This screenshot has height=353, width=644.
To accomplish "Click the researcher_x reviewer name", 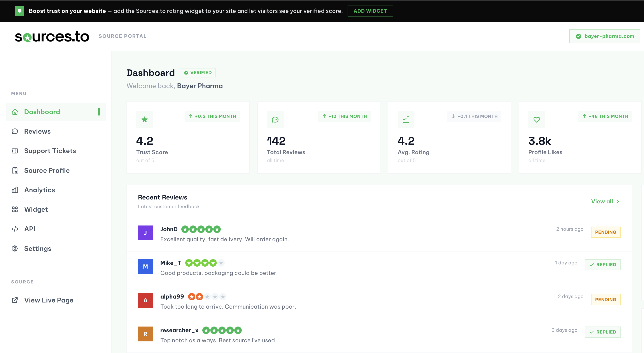I will pos(179,330).
